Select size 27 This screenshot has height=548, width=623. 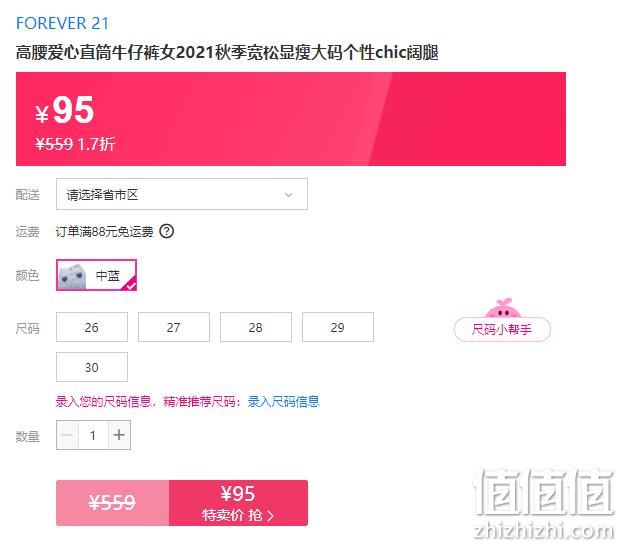pyautogui.click(x=174, y=327)
